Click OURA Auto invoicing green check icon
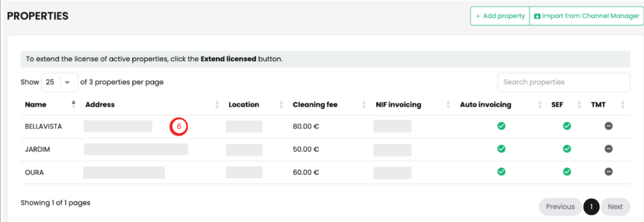 (501, 172)
